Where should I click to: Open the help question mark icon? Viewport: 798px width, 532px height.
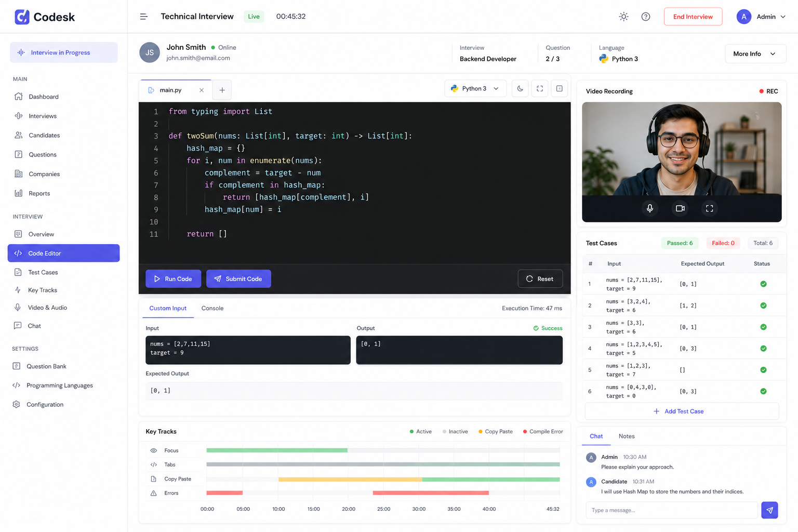tap(646, 17)
